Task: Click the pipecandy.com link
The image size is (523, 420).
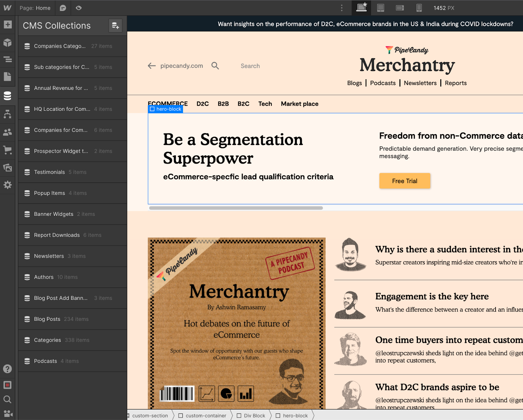Action: (x=181, y=66)
